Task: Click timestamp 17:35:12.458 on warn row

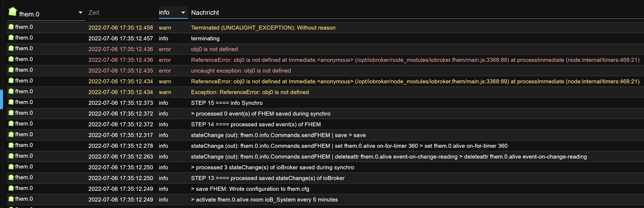Action: (120, 27)
